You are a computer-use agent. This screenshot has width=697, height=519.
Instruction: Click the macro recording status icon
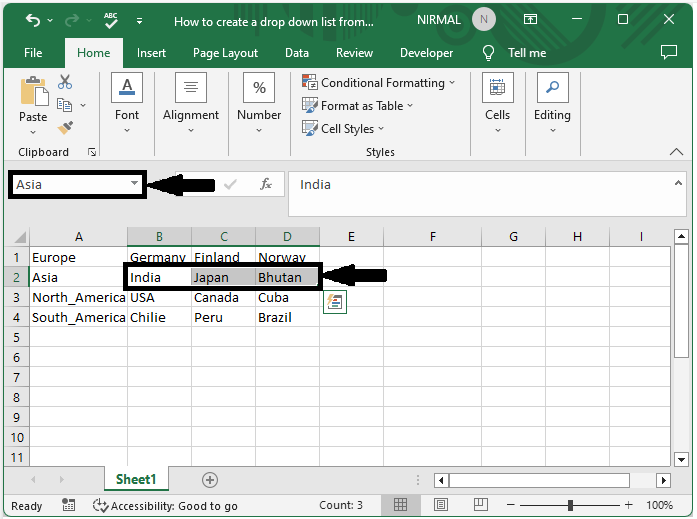tap(68, 505)
